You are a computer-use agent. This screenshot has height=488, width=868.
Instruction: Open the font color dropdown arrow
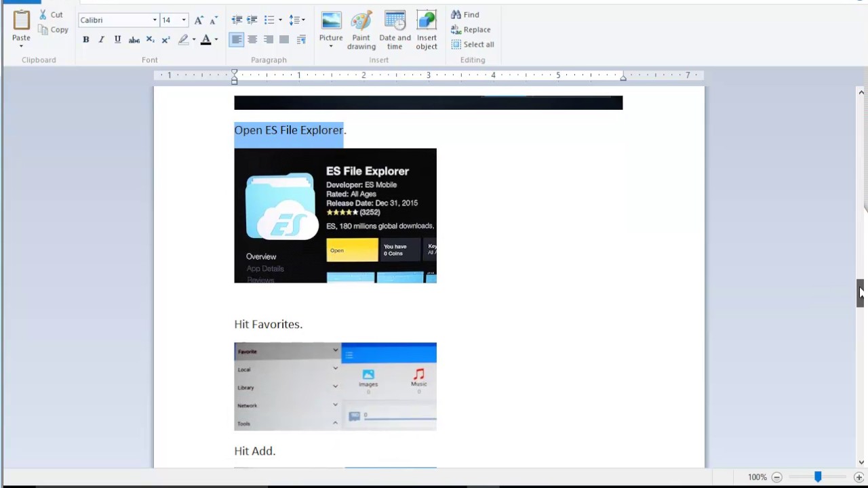tap(216, 40)
